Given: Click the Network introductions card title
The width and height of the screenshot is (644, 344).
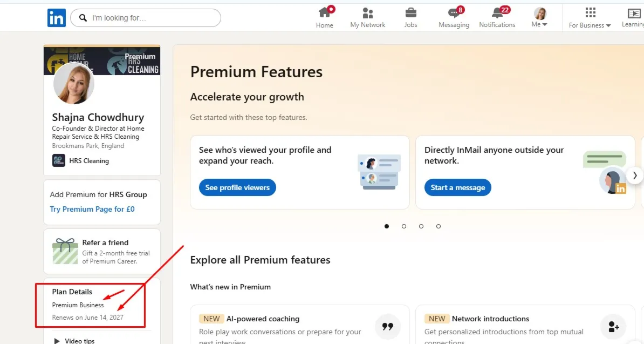Looking at the screenshot, I should tap(490, 319).
